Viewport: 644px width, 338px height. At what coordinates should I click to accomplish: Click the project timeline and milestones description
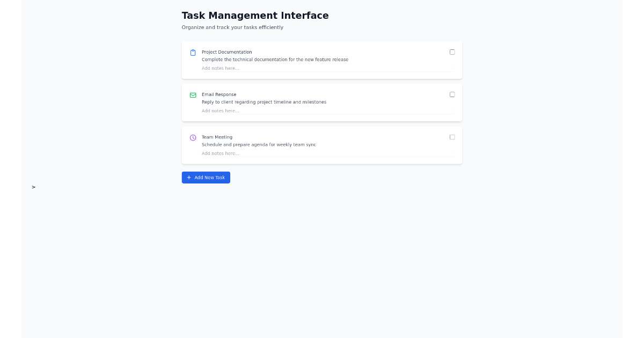point(264,102)
